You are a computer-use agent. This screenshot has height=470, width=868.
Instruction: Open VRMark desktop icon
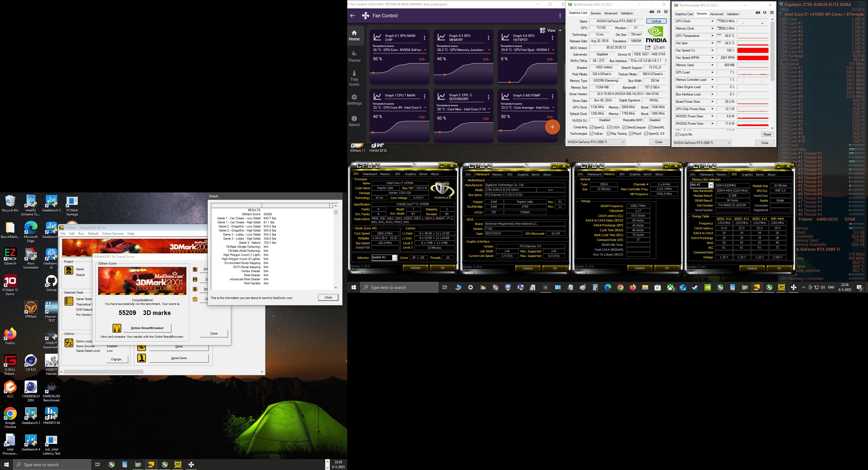tap(31, 310)
